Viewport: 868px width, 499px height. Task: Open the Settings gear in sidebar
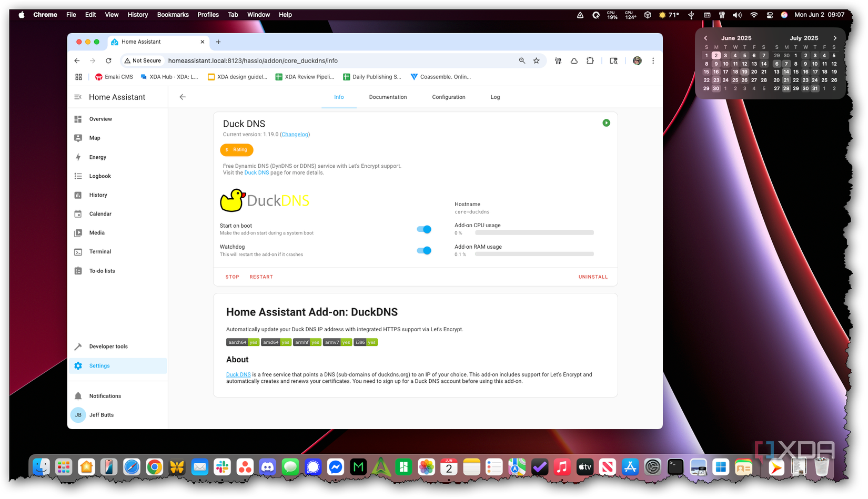78,366
